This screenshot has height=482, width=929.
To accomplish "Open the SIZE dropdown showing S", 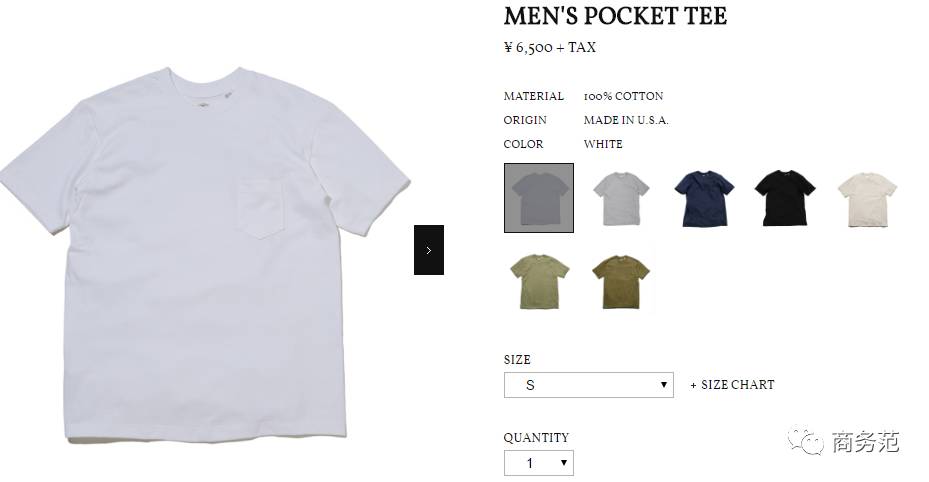I will [x=588, y=385].
